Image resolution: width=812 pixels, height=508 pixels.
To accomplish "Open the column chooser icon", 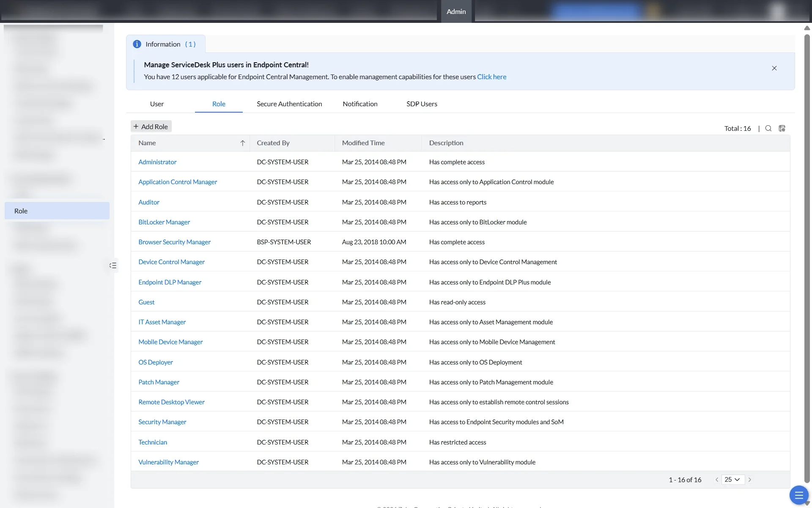I will tap(782, 128).
